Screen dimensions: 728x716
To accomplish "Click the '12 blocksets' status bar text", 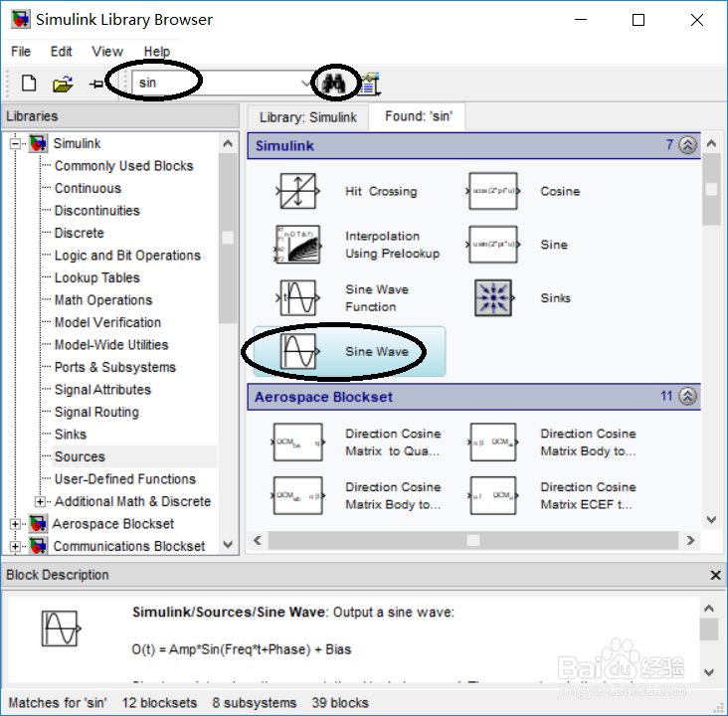I will 159,703.
